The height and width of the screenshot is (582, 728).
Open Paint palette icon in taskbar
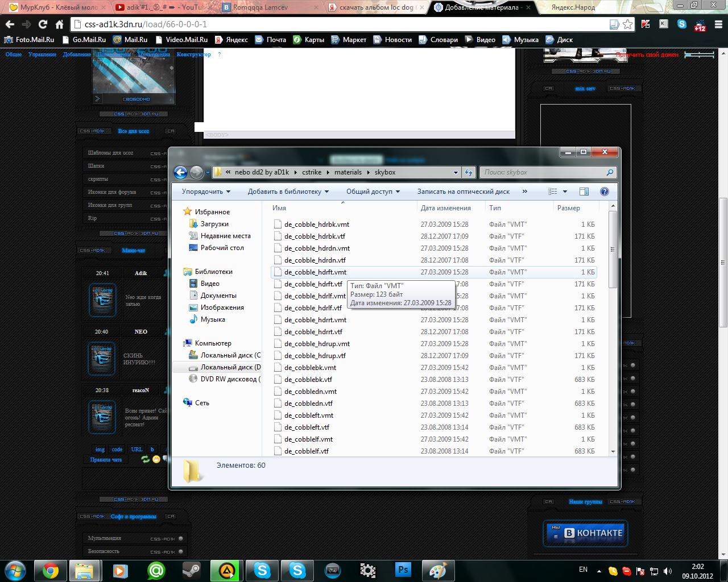[x=437, y=570]
